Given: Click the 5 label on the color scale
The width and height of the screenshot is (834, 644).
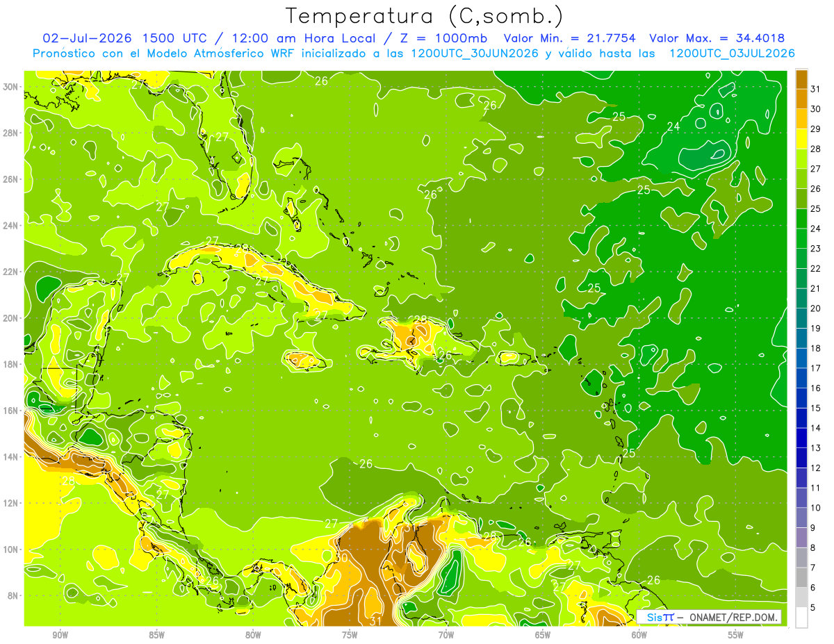Looking at the screenshot, I should point(814,608).
